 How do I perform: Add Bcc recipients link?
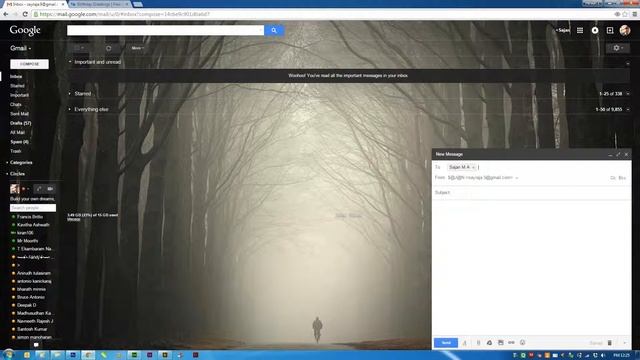click(622, 178)
